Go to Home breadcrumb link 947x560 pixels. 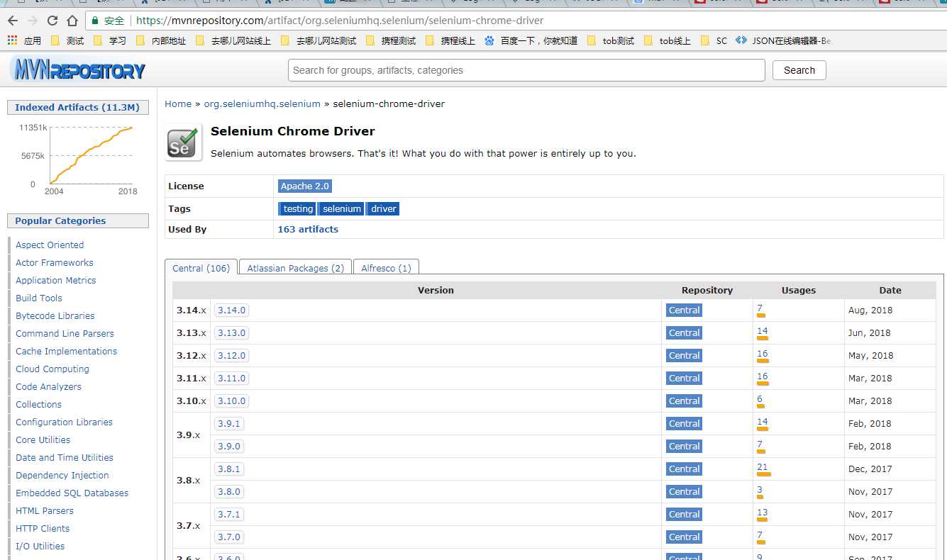coord(178,103)
